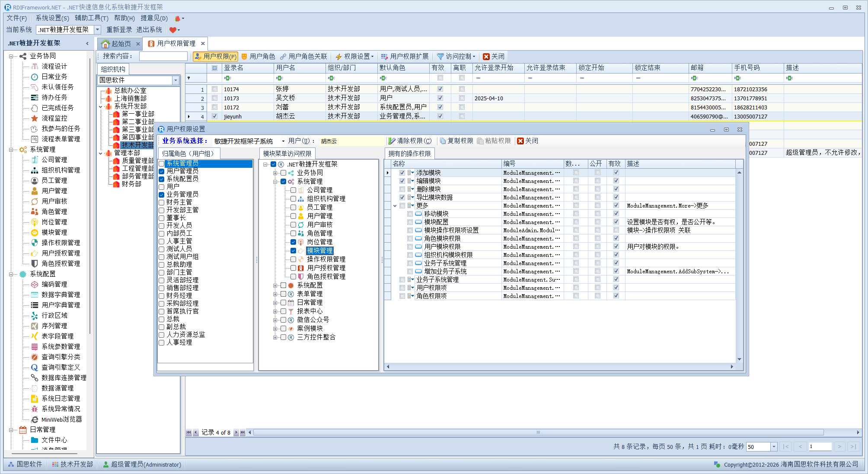Click the red heart icon in toolbar
The image size is (868, 474).
tap(173, 30)
